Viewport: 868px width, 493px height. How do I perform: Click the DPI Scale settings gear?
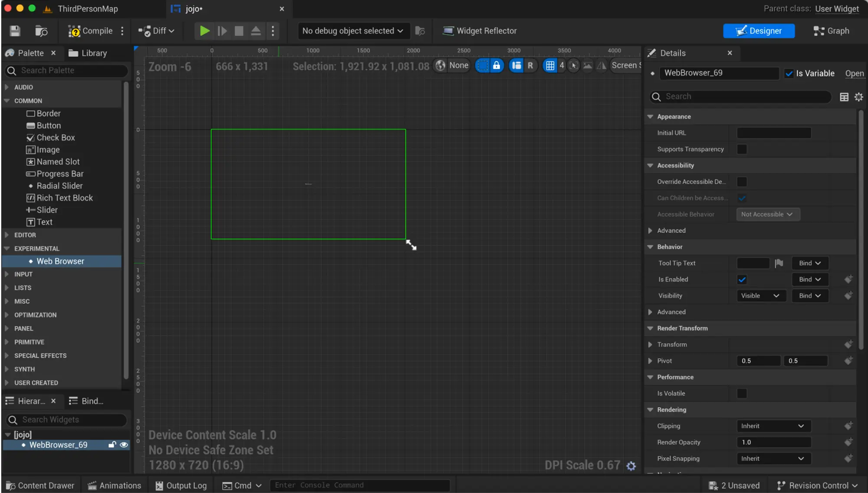(x=631, y=466)
